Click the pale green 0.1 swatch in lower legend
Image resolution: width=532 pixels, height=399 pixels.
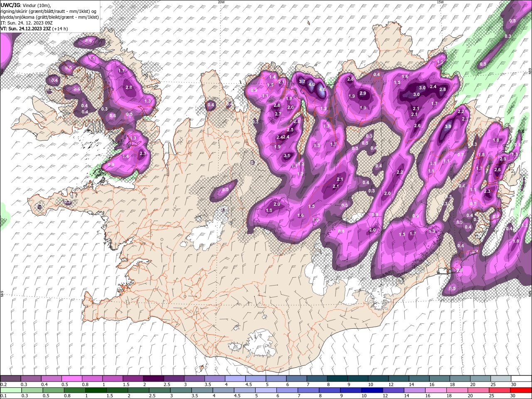tap(11, 390)
